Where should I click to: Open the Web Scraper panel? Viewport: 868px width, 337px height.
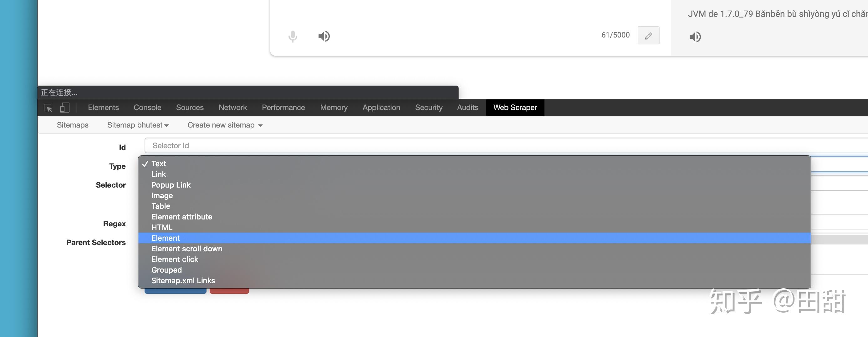pyautogui.click(x=515, y=108)
